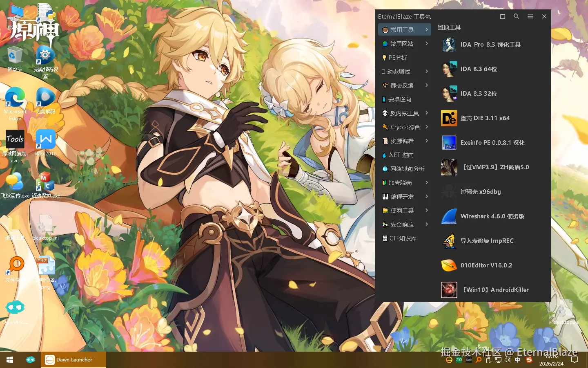This screenshot has width=588, height=368.
Task: Click the green 20 tray icon
Action: (x=459, y=360)
